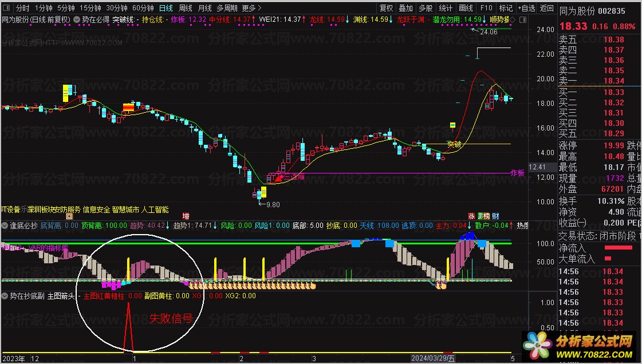Click the 信息安全 concept label
The image size is (642, 364).
pyautogui.click(x=97, y=209)
